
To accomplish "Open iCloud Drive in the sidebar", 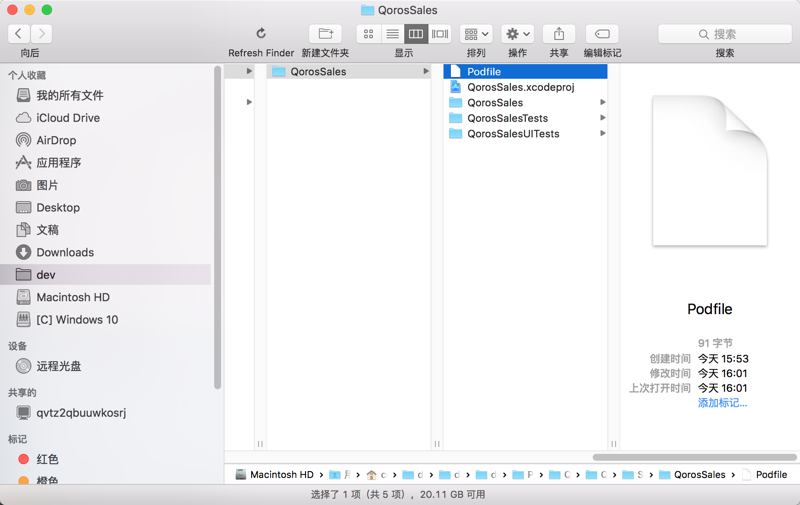I will (x=68, y=118).
